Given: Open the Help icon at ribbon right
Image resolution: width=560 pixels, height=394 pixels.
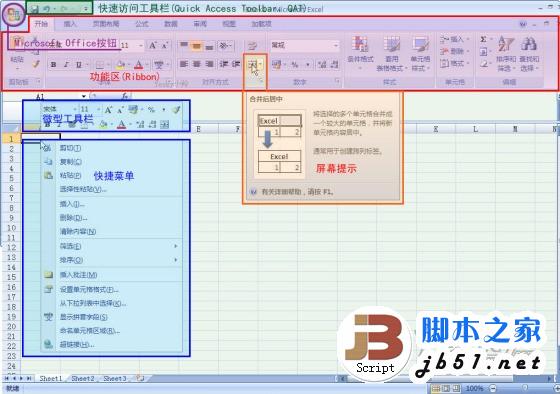Looking at the screenshot, I should (x=523, y=24).
